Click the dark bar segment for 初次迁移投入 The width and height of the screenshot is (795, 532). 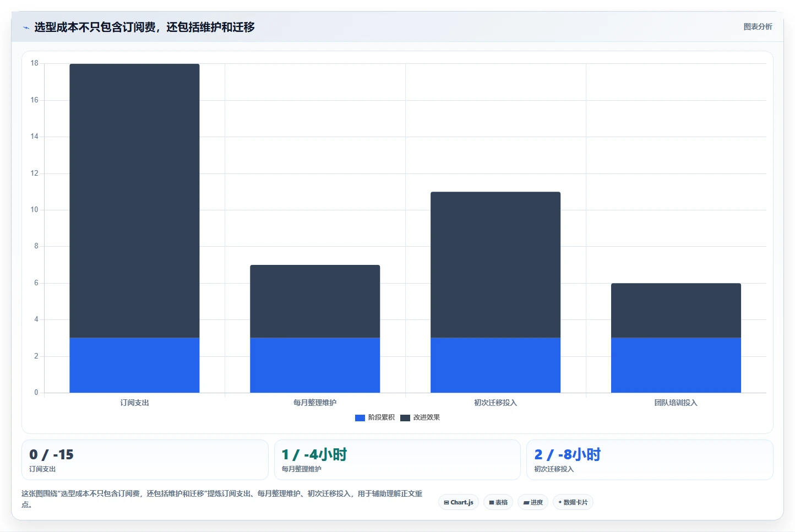click(495, 264)
